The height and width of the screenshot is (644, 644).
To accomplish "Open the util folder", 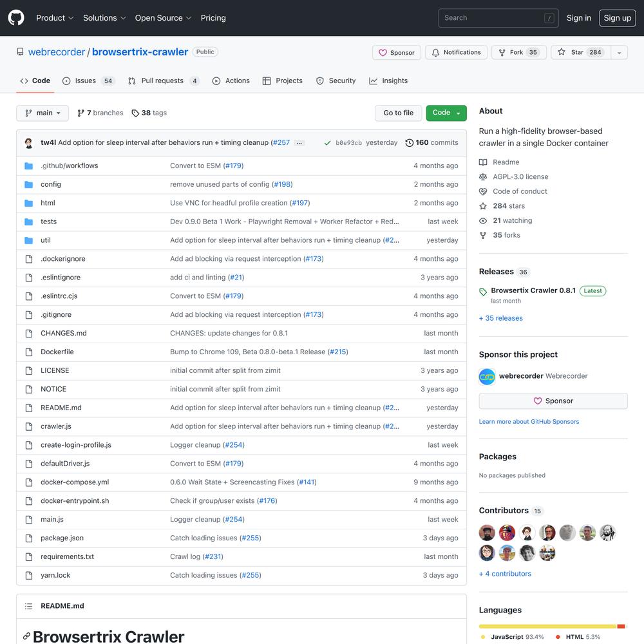I will [46, 240].
